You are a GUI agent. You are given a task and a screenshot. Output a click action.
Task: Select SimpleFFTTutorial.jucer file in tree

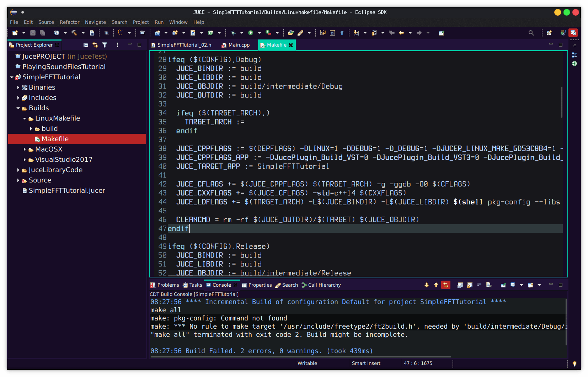click(x=66, y=191)
